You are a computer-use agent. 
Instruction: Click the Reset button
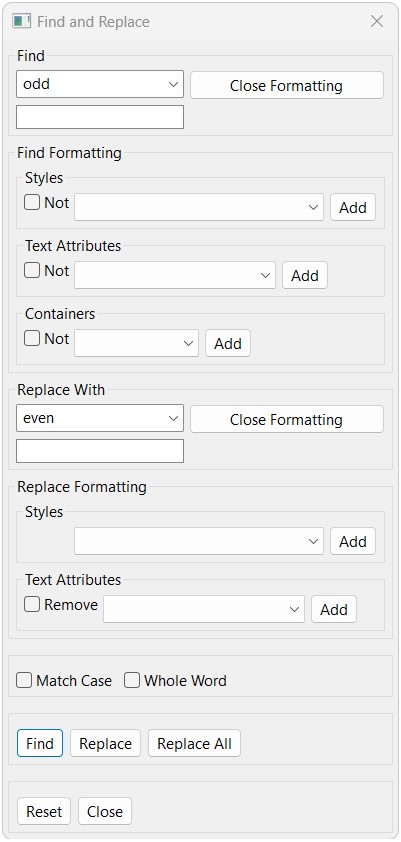point(44,811)
